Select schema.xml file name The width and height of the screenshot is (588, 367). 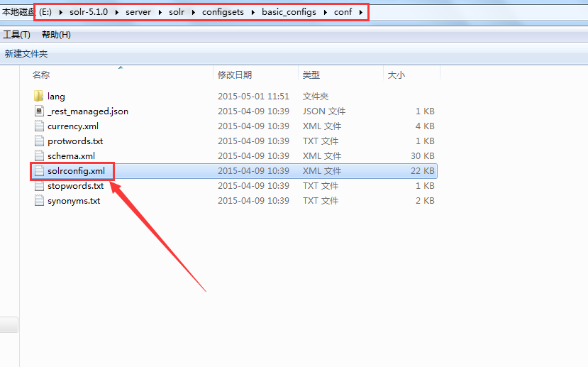pos(71,155)
